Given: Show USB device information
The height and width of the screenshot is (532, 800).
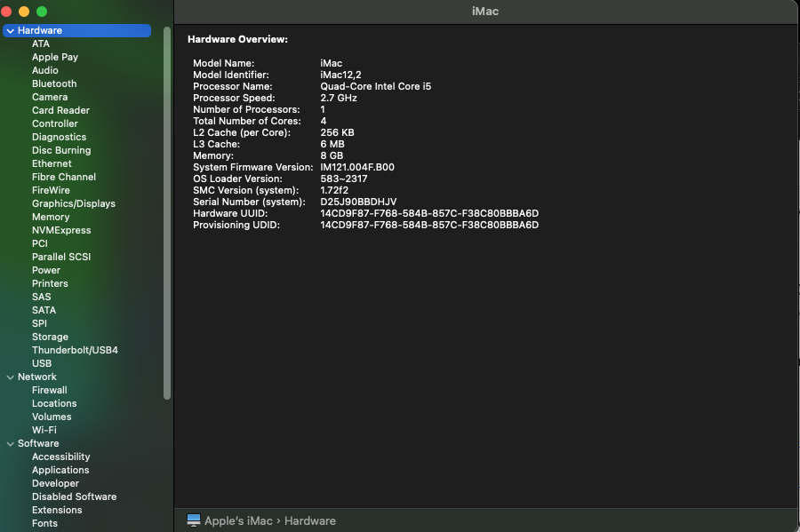Looking at the screenshot, I should point(41,363).
